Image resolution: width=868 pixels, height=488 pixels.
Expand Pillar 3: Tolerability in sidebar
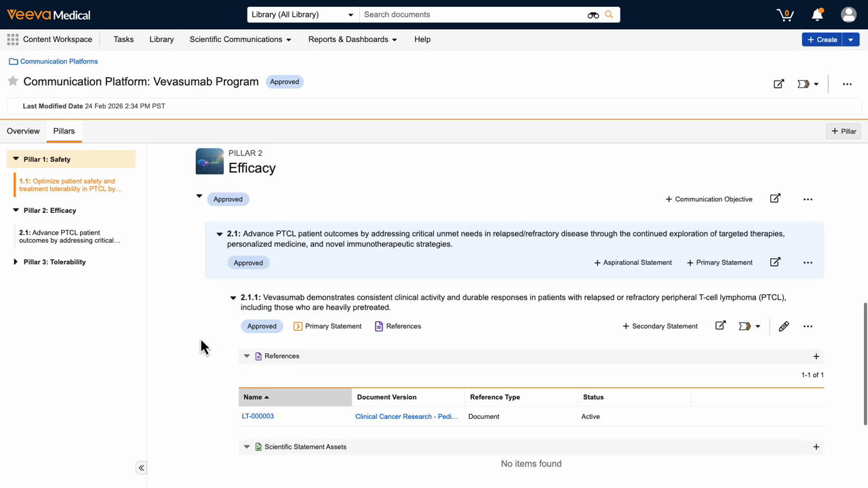[16, 262]
